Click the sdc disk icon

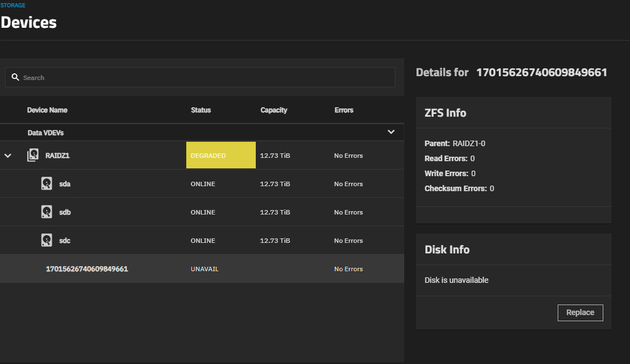47,240
